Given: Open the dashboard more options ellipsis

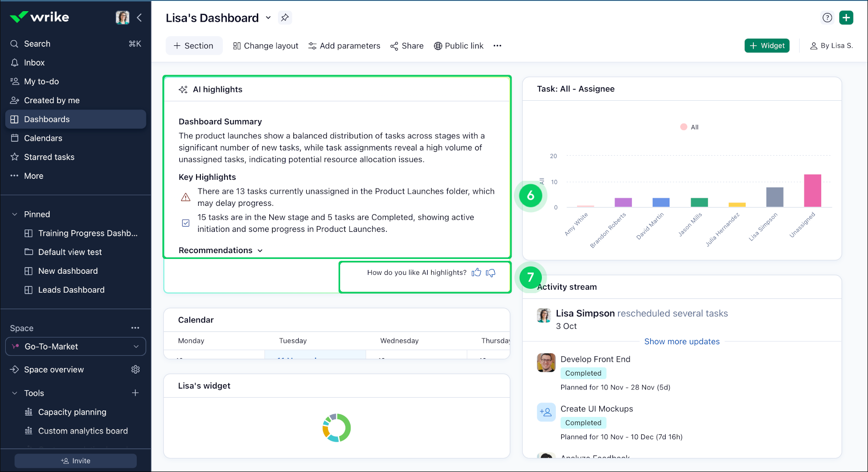Looking at the screenshot, I should [497, 46].
